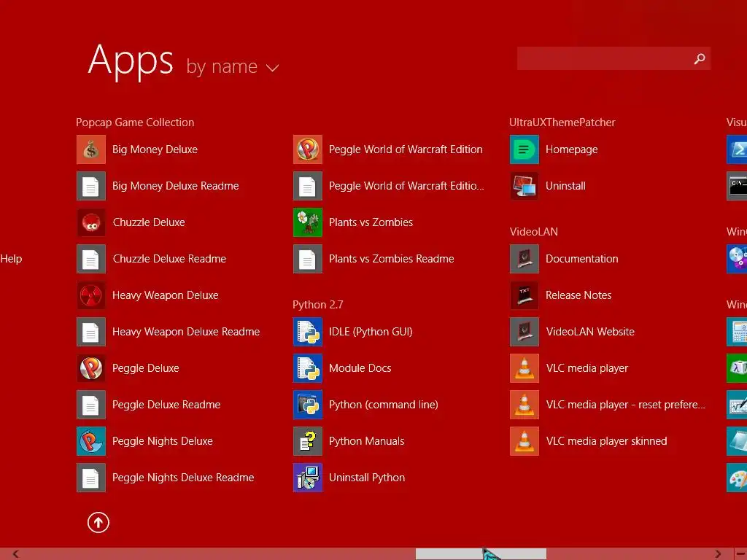Click the 'Big Money Deluxe Readme' label
Screen dimensions: 747x560
tap(175, 186)
